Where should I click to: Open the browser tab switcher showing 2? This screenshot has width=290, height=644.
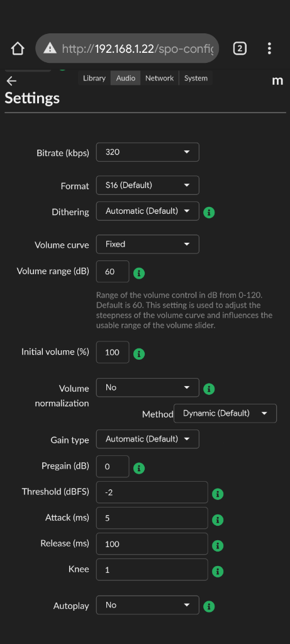(240, 48)
